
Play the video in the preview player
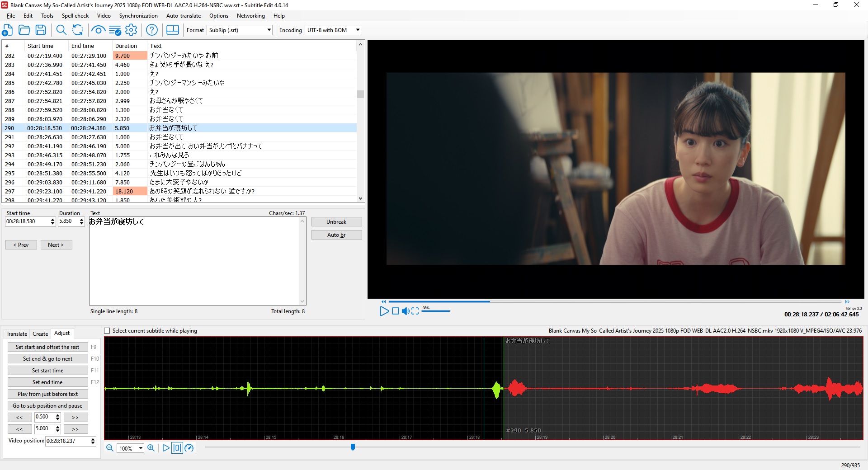click(x=384, y=311)
